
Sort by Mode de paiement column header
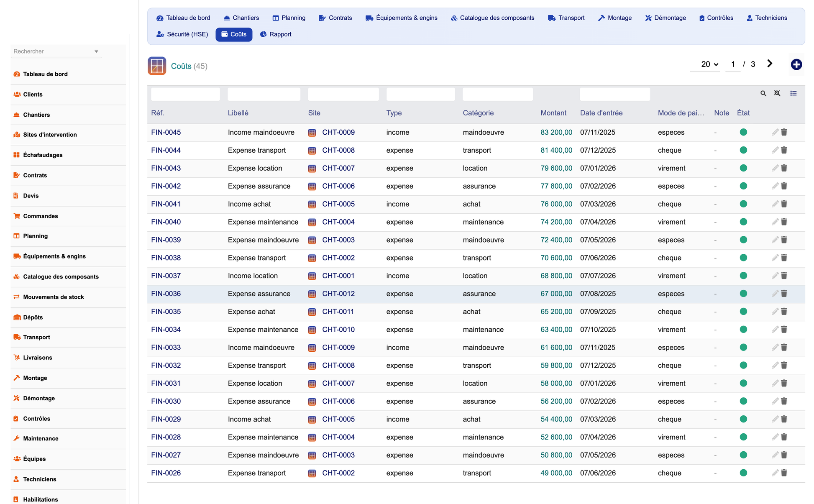point(681,113)
